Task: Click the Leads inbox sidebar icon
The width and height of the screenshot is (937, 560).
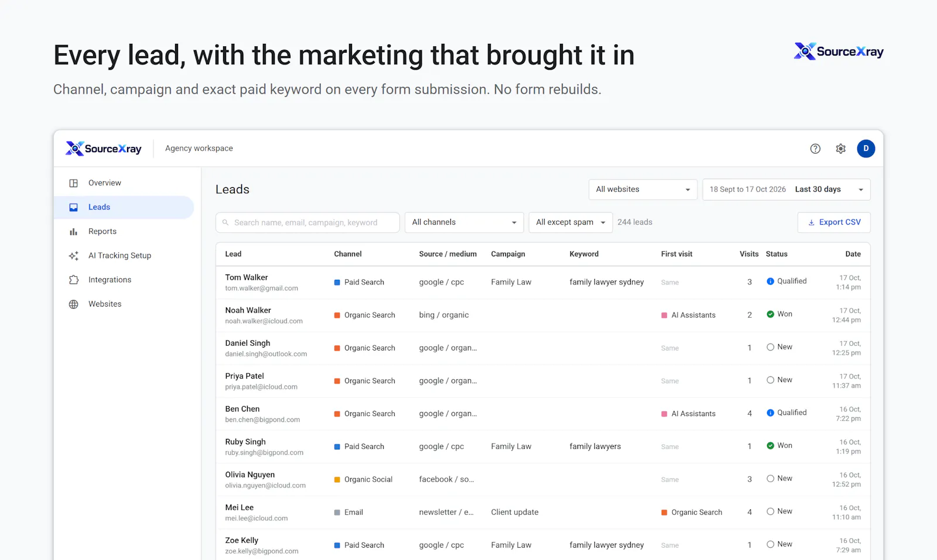Action: tap(74, 207)
